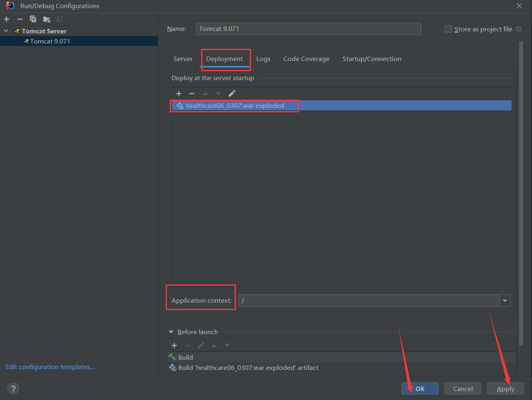Image resolution: width=532 pixels, height=400 pixels.
Task: Go to the Code Coverage tab
Action: pos(306,59)
